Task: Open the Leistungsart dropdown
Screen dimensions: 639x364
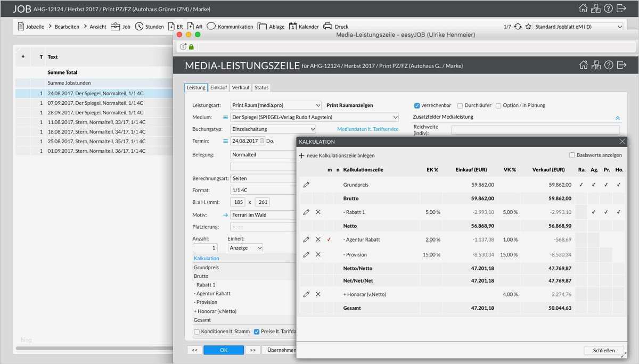Action: coord(276,105)
